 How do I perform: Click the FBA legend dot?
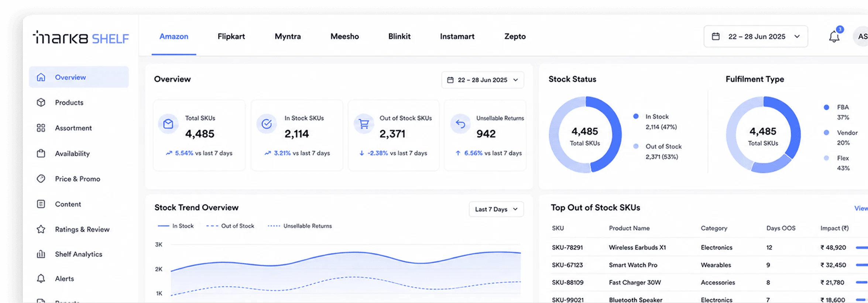tap(826, 107)
